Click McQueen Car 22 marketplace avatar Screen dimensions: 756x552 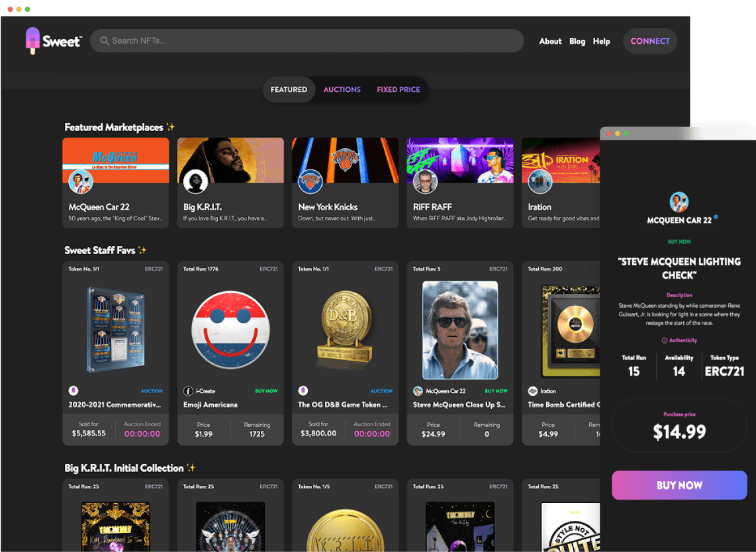pyautogui.click(x=81, y=182)
